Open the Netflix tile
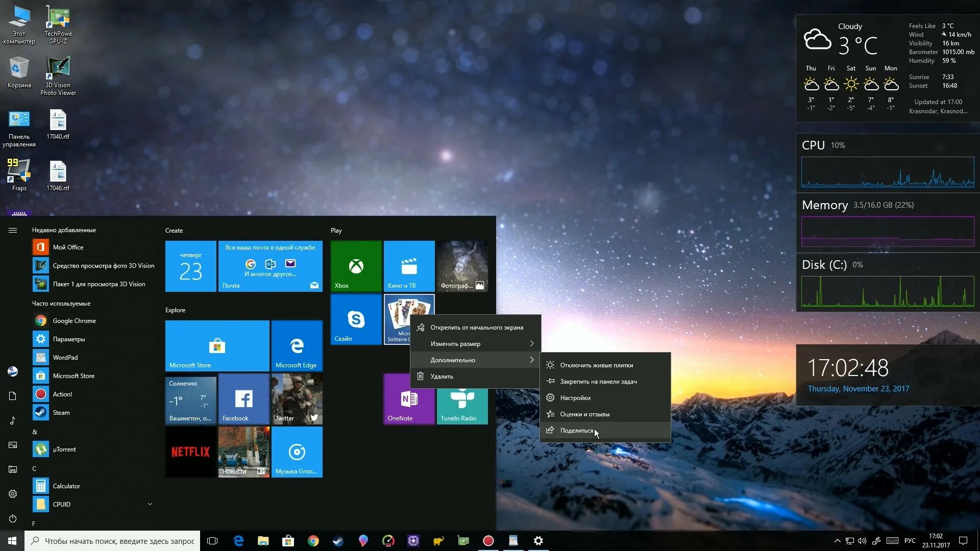The image size is (980, 551). [x=190, y=452]
